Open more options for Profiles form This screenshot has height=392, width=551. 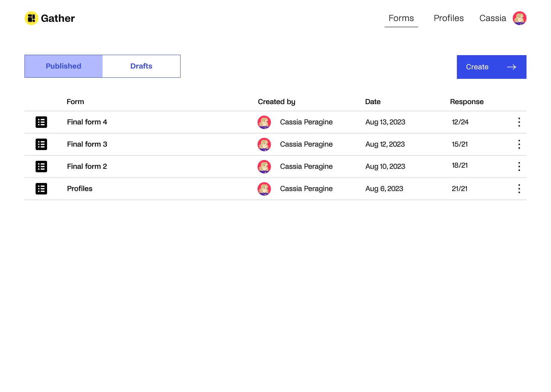pyautogui.click(x=519, y=189)
